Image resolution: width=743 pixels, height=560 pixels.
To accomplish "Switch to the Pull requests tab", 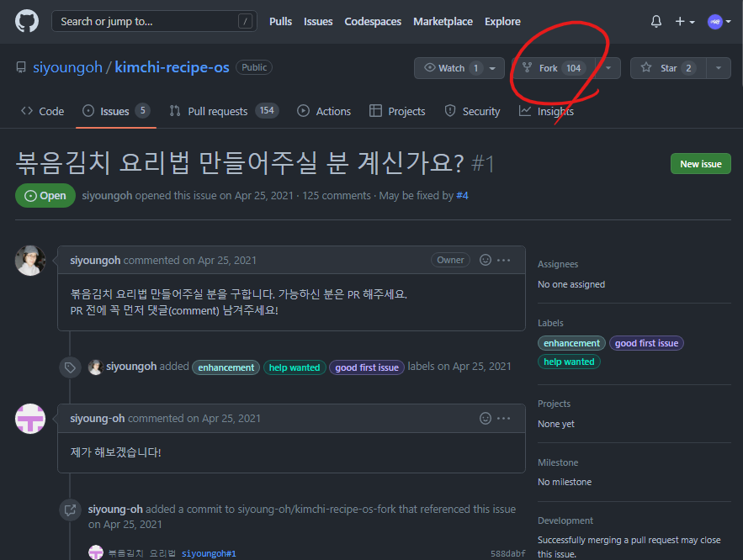I will (x=224, y=111).
